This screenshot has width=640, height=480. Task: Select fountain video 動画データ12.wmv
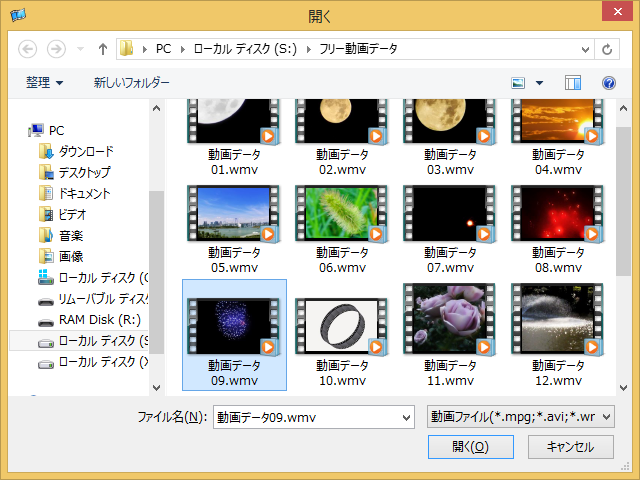(x=558, y=335)
